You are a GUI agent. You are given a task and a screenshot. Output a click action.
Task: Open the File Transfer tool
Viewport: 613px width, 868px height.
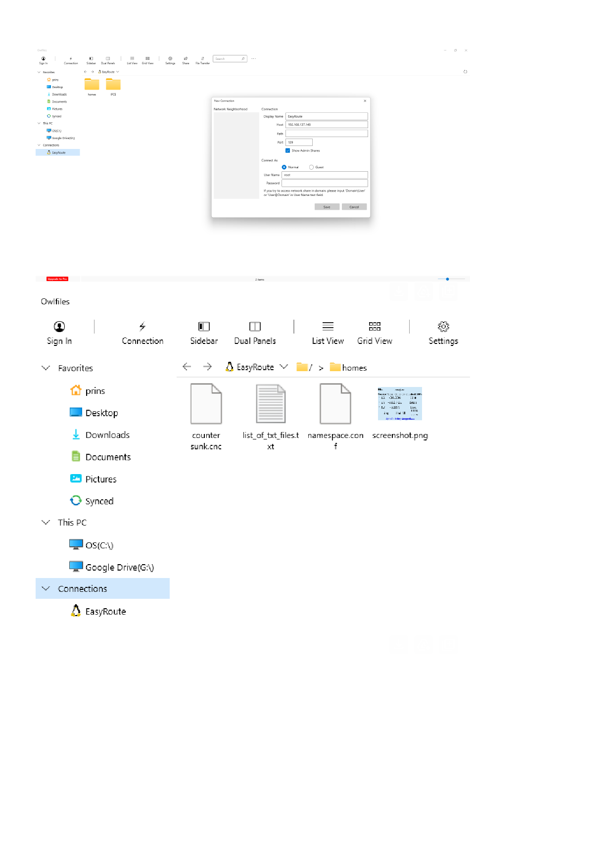coord(202,60)
